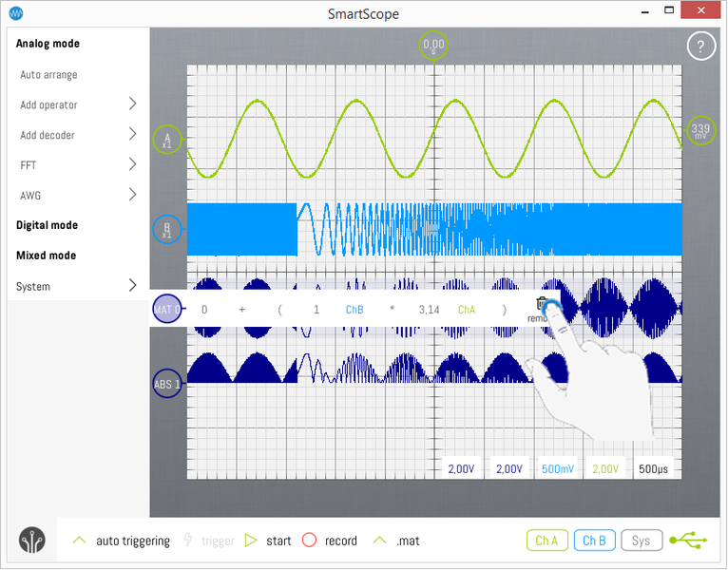Switch to Mixed mode
This screenshot has height=570, width=728.
tap(46, 256)
